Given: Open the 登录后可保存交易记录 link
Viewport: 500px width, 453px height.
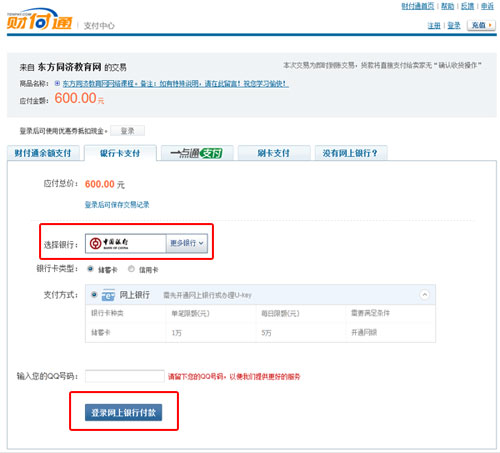Looking at the screenshot, I should pyautogui.click(x=117, y=205).
